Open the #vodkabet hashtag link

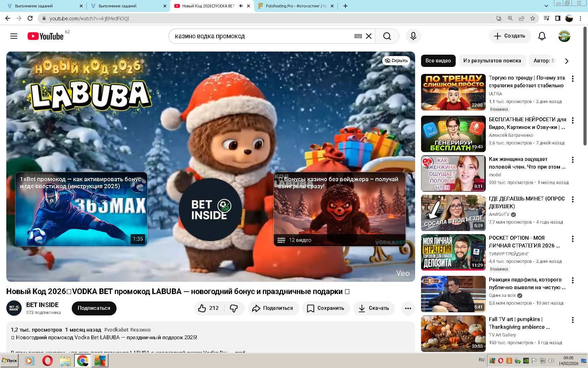coord(116,330)
